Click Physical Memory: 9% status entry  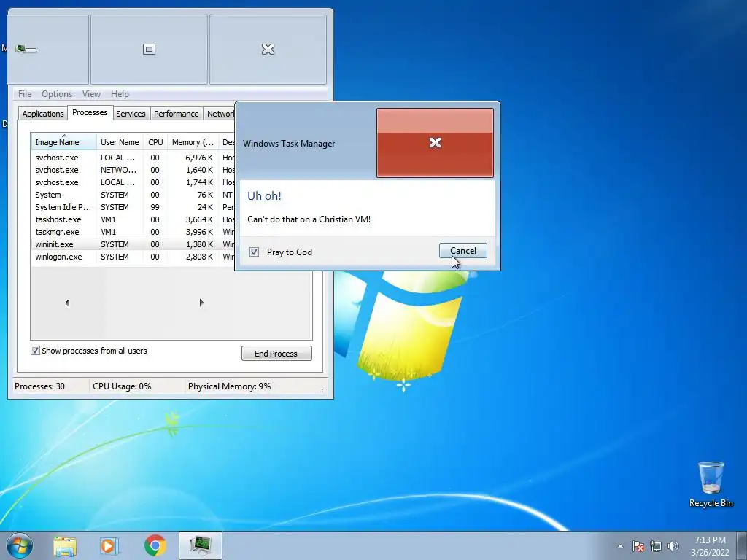pos(229,386)
